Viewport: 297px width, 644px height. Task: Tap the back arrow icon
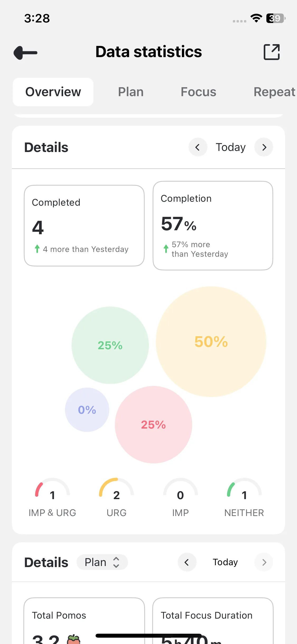pos(26,53)
